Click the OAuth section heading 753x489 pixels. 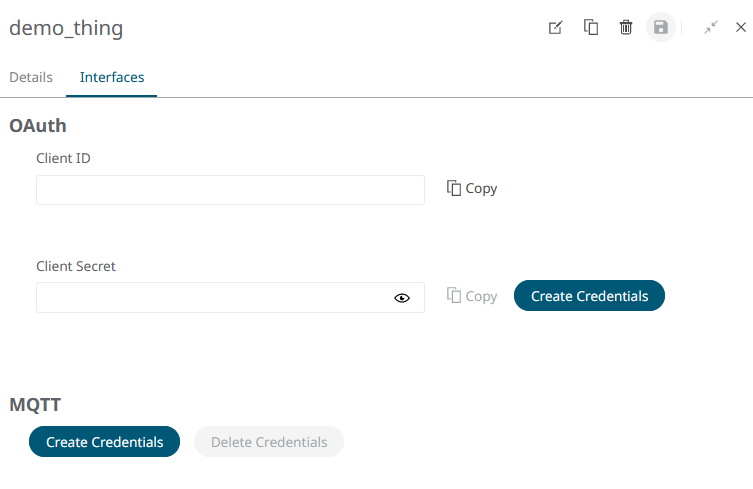coord(38,126)
